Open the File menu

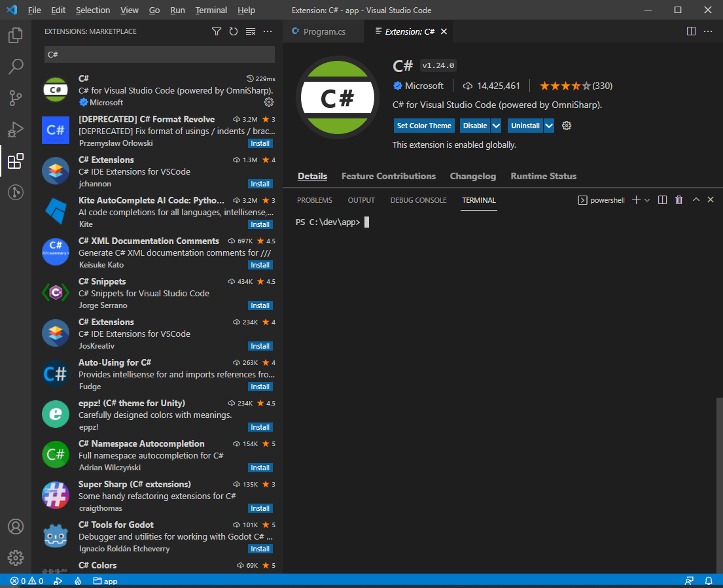[x=34, y=10]
